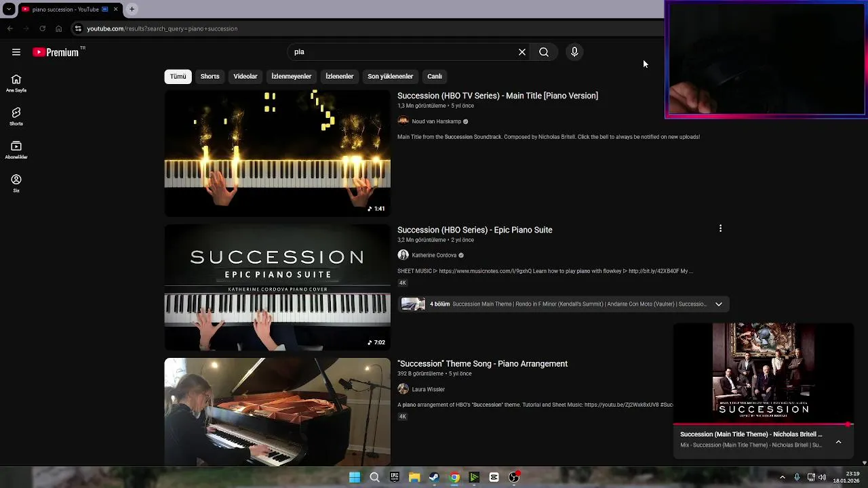
Task: Open volume control in system tray
Action: tap(822, 477)
